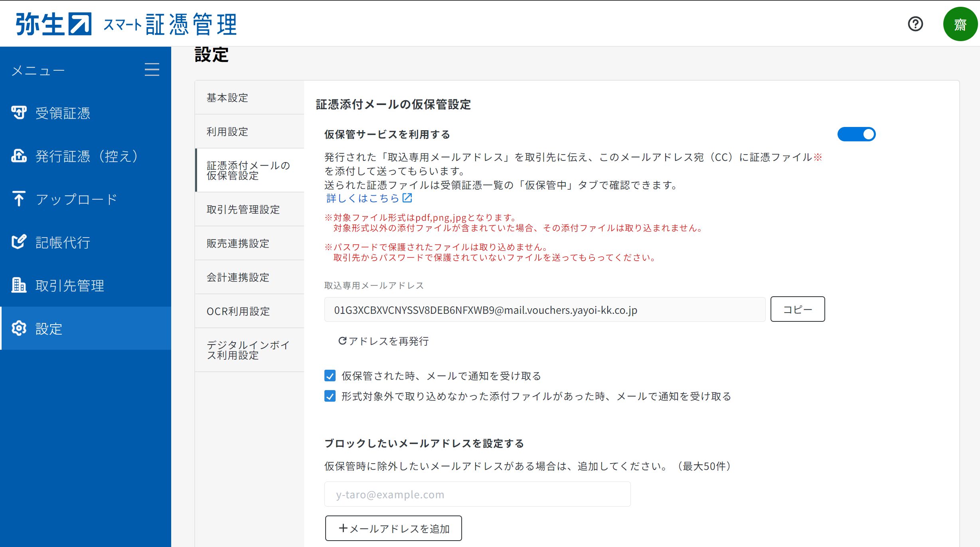Open 記帳代行 from the sidebar
980x547 pixels.
coord(85,242)
